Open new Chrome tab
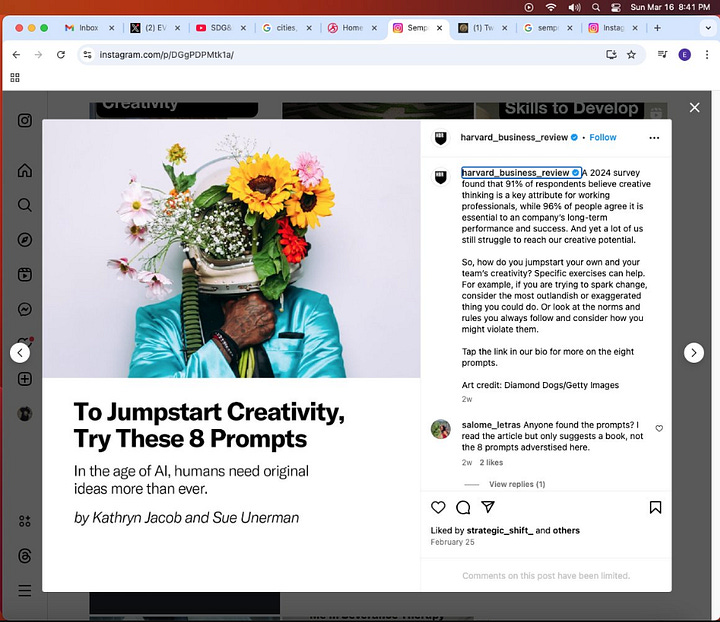Screen dimensions: 720x622 tap(657, 28)
